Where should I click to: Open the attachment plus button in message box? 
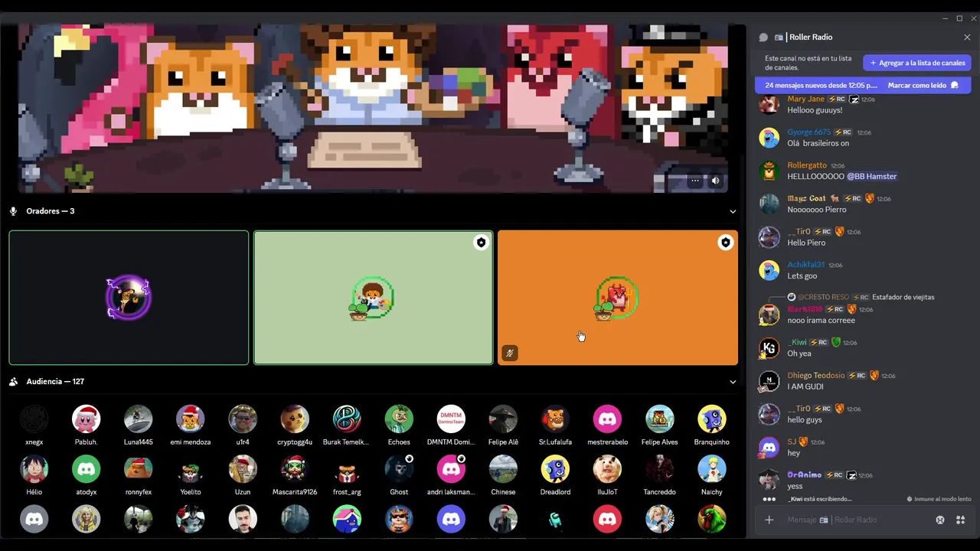[x=769, y=520]
